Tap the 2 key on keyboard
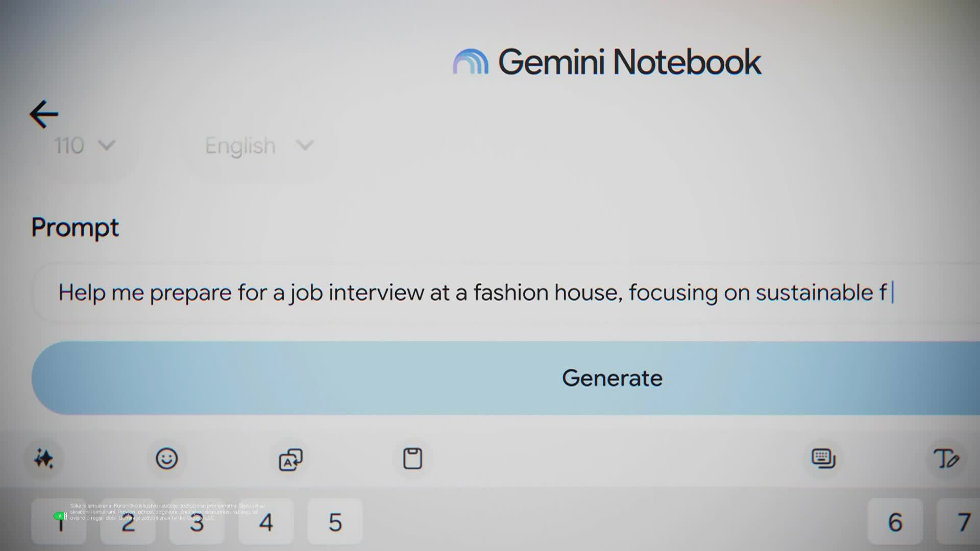Image resolution: width=980 pixels, height=551 pixels. (x=128, y=521)
